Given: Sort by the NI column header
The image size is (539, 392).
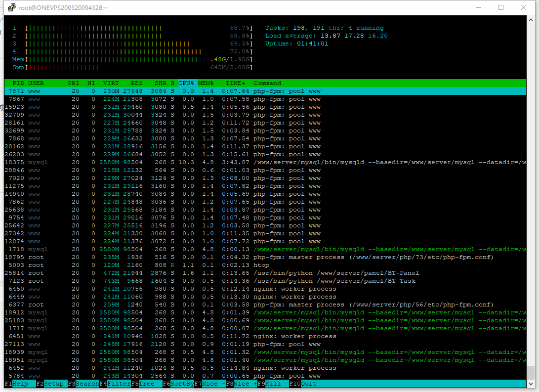Looking at the screenshot, I should pos(91,83).
